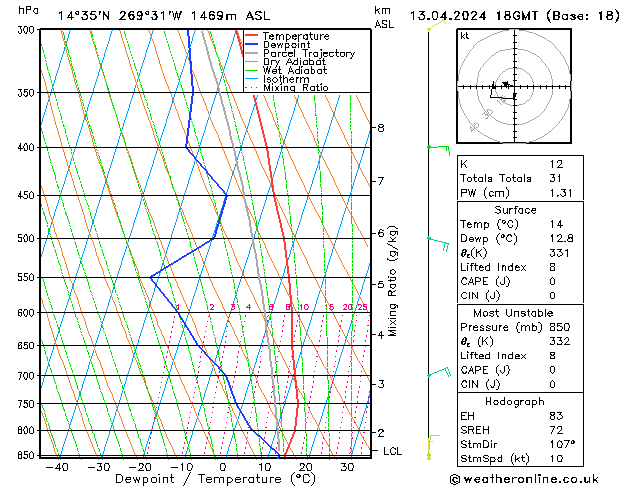Click the surface Temp value 14
Viewport: 629px width, 486px height.
coord(556,224)
